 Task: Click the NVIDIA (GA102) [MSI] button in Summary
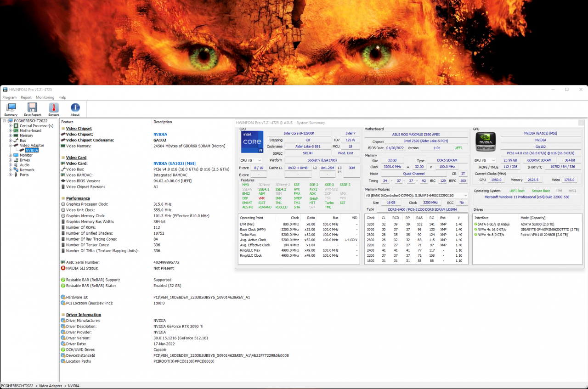[x=540, y=133]
